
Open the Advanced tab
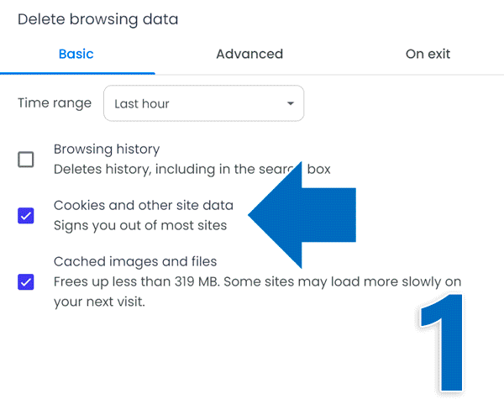249,54
